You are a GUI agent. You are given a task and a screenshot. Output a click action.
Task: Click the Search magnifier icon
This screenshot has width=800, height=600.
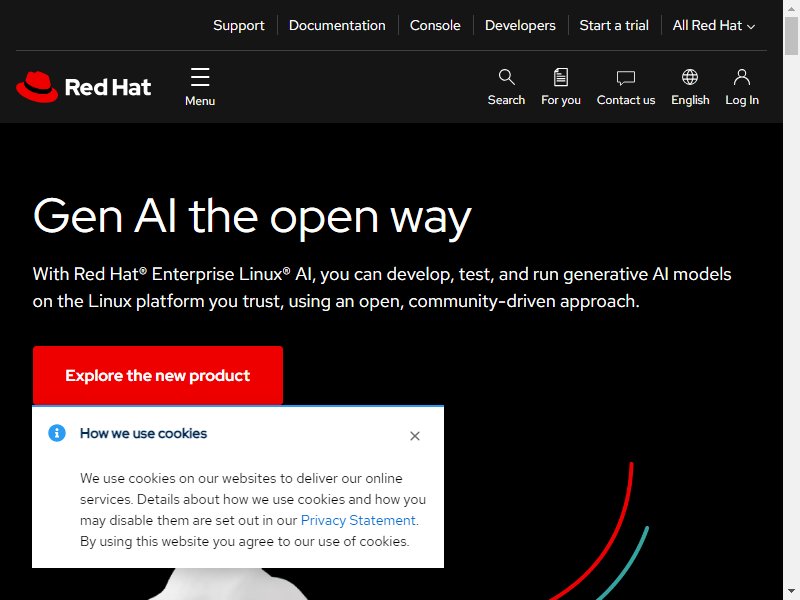pyautogui.click(x=506, y=77)
